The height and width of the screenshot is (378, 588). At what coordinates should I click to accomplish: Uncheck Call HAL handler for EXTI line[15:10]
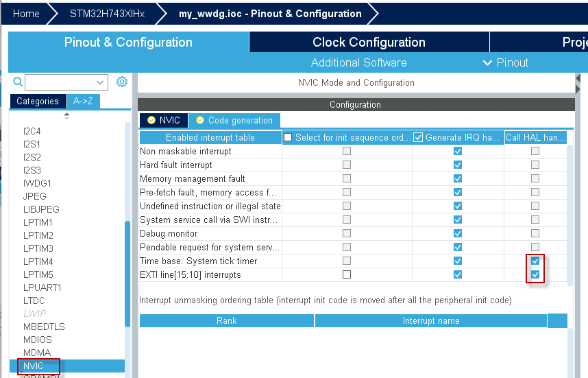(x=535, y=275)
